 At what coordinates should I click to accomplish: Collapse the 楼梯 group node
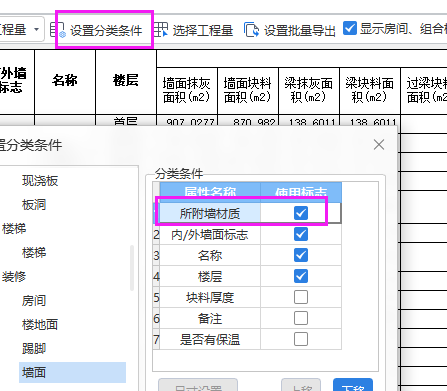pyautogui.click(x=14, y=229)
